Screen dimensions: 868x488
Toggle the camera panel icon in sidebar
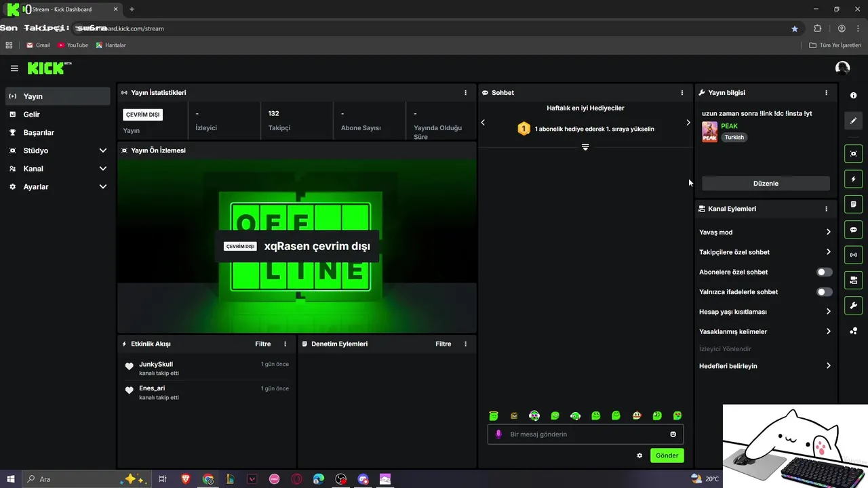coord(853,280)
